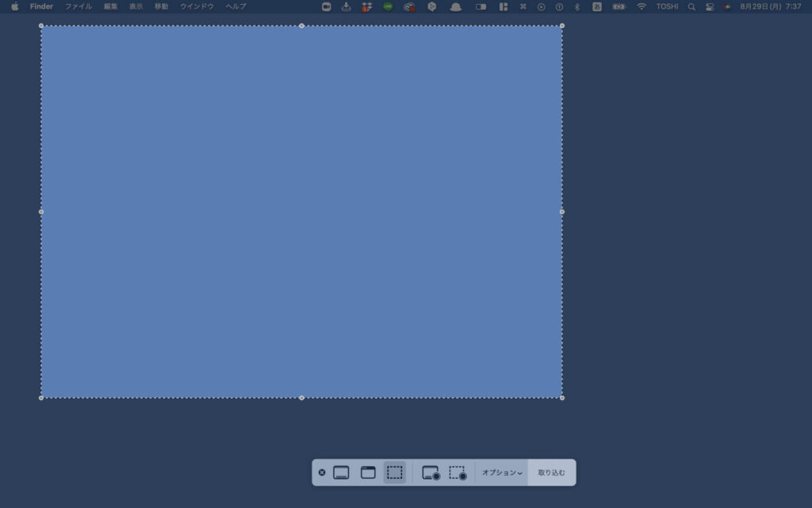Click the battery status icon
The image size is (812, 508).
tap(619, 6)
